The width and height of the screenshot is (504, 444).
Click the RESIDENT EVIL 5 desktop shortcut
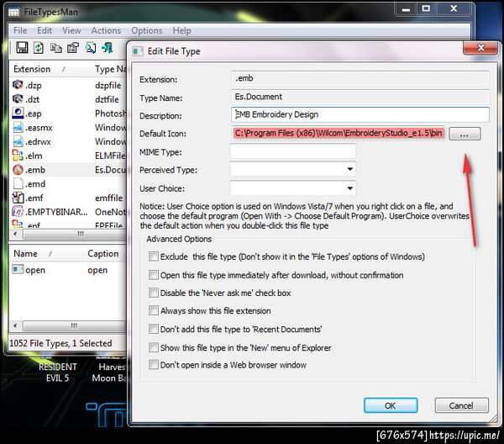pos(57,373)
